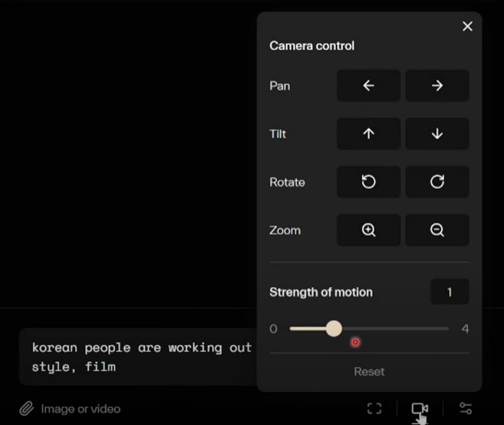Rotate camera counterclockwise
The width and height of the screenshot is (504, 425).
369,182
